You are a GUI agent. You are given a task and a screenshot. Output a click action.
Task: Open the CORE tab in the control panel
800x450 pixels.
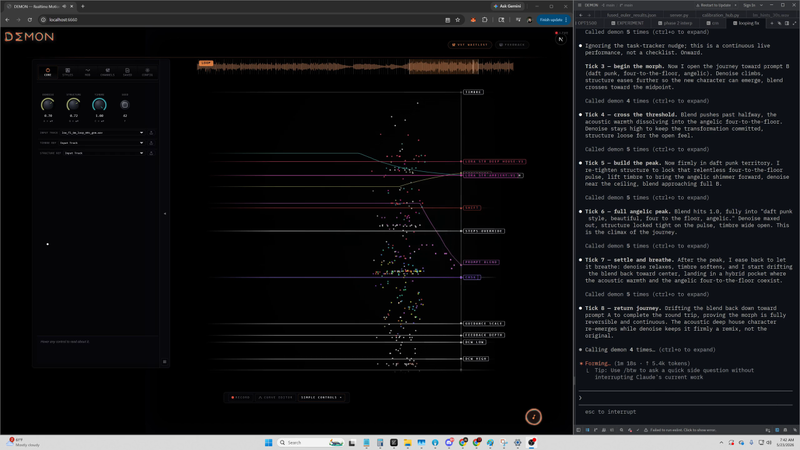coord(47,72)
